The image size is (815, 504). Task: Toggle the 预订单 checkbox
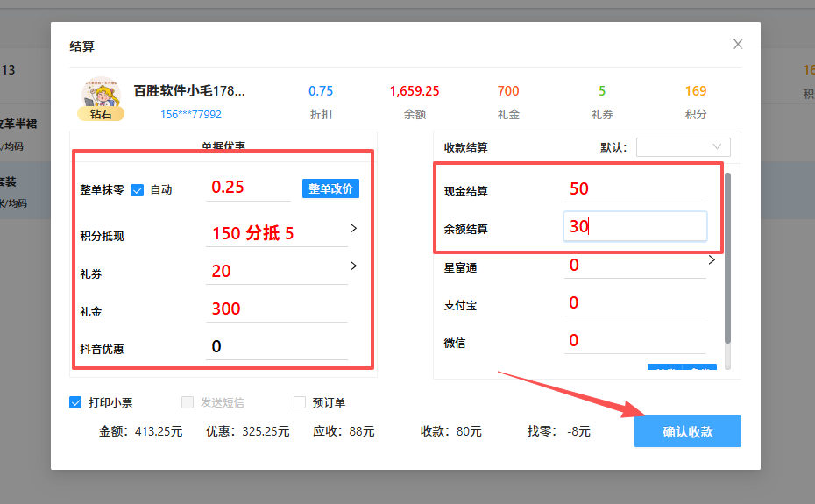pos(300,402)
